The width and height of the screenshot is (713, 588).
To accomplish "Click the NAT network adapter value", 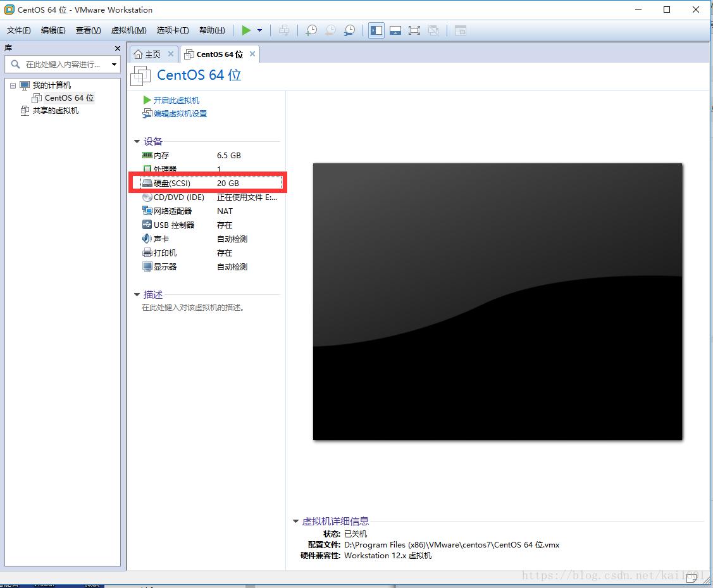I will pyautogui.click(x=225, y=211).
